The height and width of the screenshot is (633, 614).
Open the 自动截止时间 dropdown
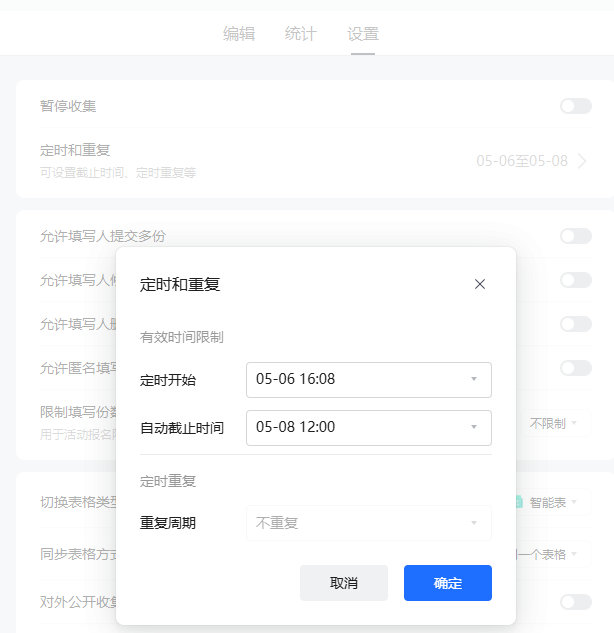[368, 428]
